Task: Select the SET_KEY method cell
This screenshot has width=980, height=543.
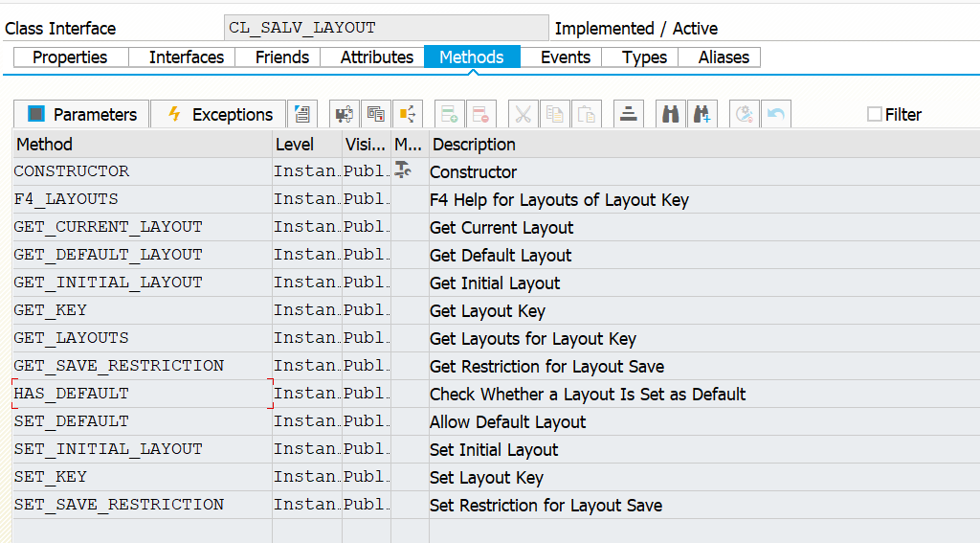Action: tap(143, 477)
